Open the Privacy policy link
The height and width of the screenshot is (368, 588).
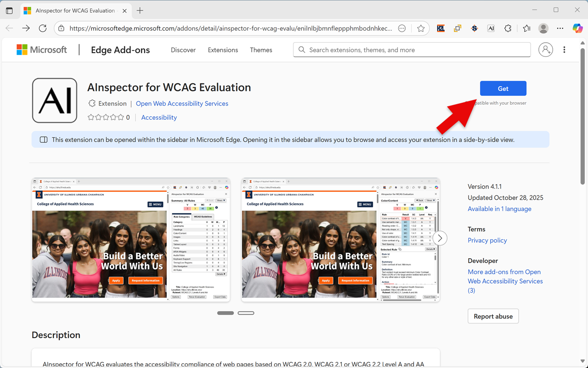487,240
